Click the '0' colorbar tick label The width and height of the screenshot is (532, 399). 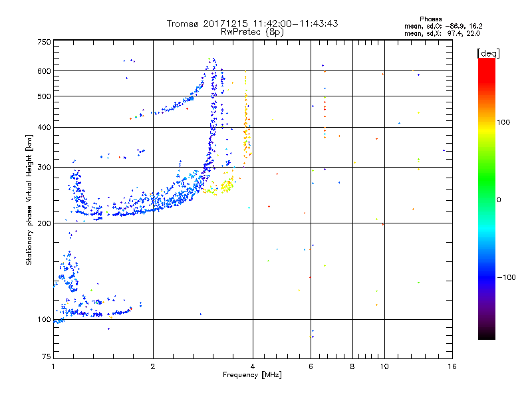tap(499, 200)
